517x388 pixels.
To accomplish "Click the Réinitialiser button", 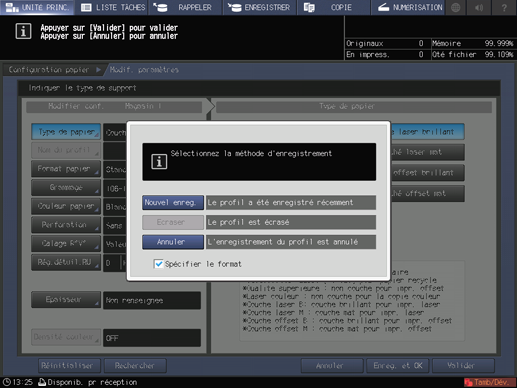I will click(x=69, y=366).
